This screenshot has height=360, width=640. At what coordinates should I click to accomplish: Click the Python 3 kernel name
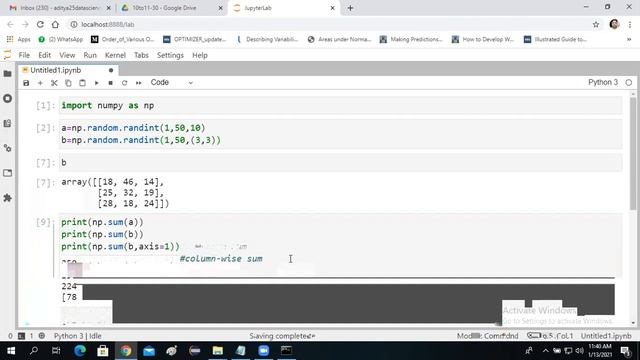[603, 82]
